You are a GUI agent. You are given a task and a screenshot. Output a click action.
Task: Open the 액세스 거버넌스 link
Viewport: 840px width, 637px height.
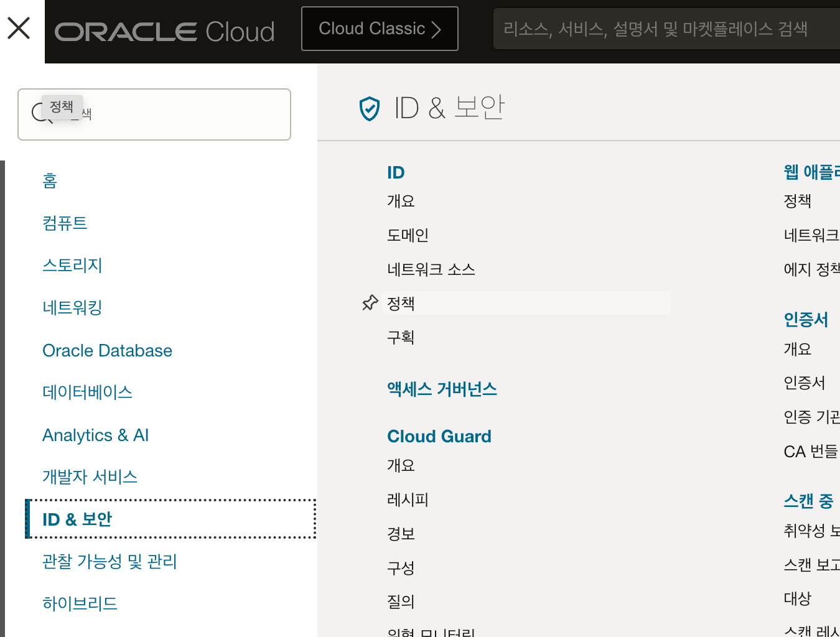pyautogui.click(x=442, y=389)
